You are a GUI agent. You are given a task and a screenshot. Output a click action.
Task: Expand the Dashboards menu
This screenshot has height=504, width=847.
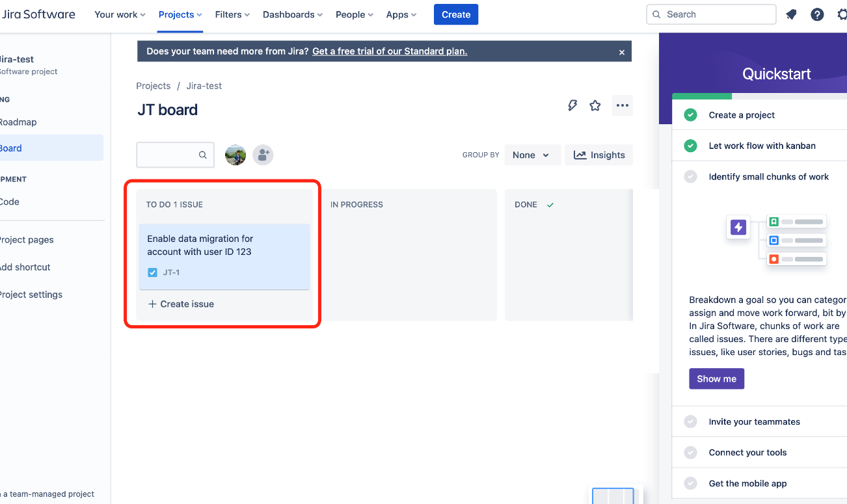tap(293, 14)
